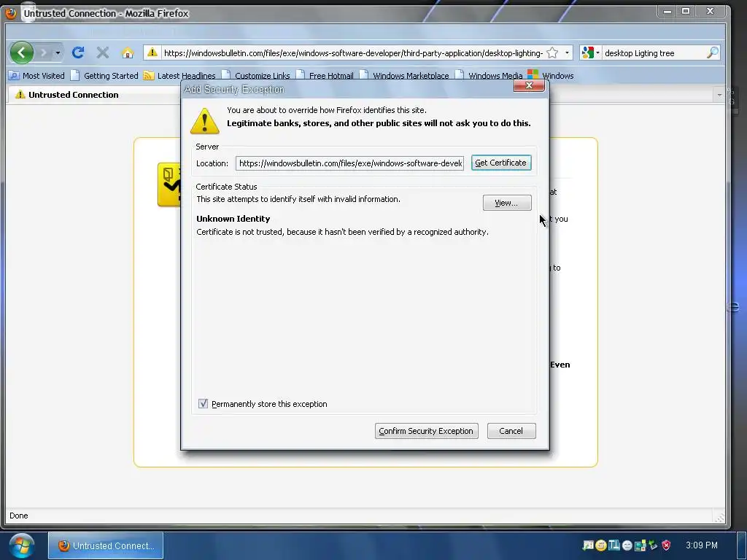The image size is (747, 560).
Task: Click the 'Done' status bar text
Action: pos(18,516)
